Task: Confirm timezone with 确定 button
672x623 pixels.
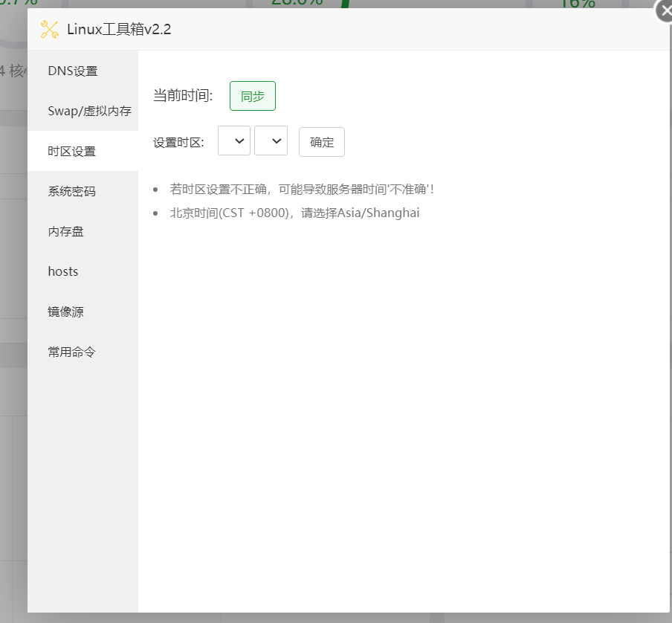Action: pos(321,142)
